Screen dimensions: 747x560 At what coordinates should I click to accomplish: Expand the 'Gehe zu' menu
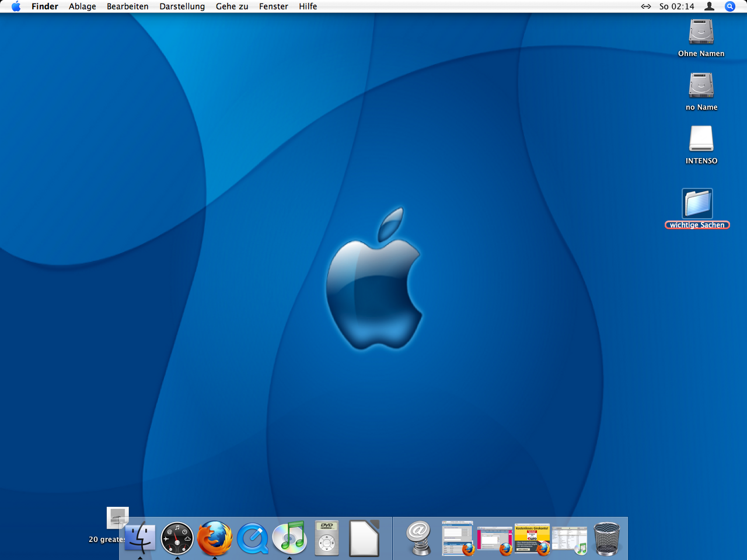click(x=232, y=6)
